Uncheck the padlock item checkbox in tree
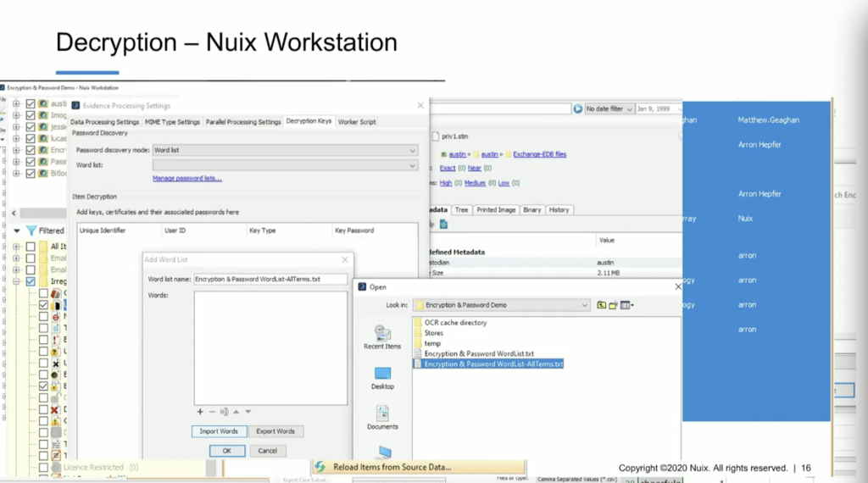This screenshot has width=868, height=483. tap(44, 386)
